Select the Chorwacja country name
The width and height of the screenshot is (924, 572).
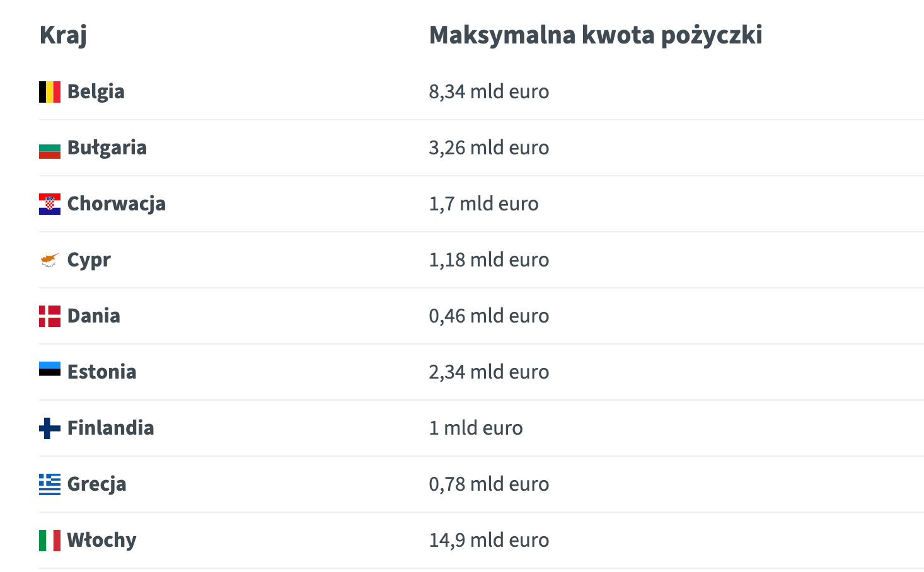point(117,204)
